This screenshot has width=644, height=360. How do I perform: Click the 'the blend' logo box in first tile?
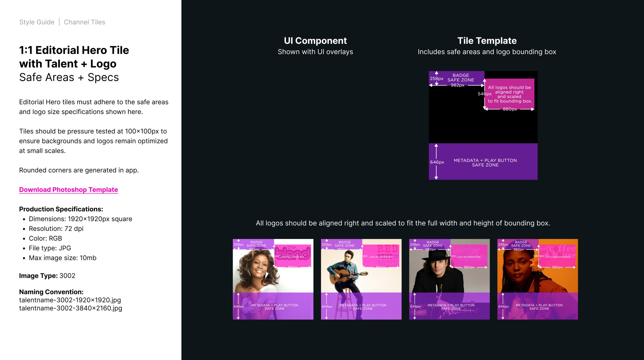(x=293, y=256)
